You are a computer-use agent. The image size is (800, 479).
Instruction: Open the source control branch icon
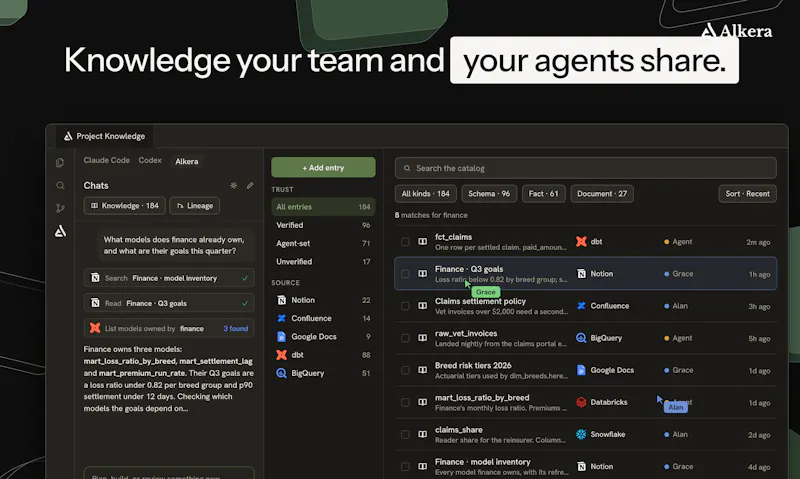click(60, 208)
